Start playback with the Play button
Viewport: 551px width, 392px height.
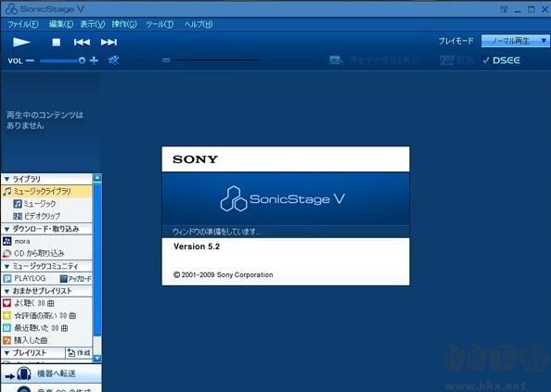tap(21, 42)
